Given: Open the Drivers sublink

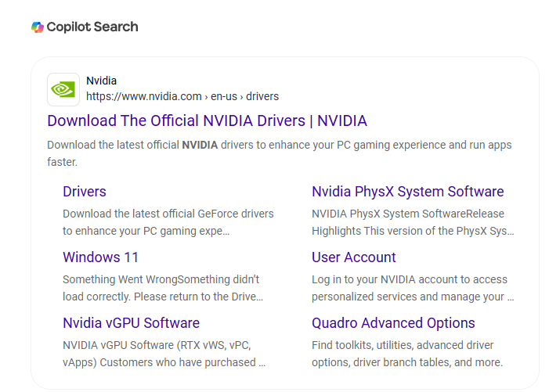Looking at the screenshot, I should tap(85, 192).
